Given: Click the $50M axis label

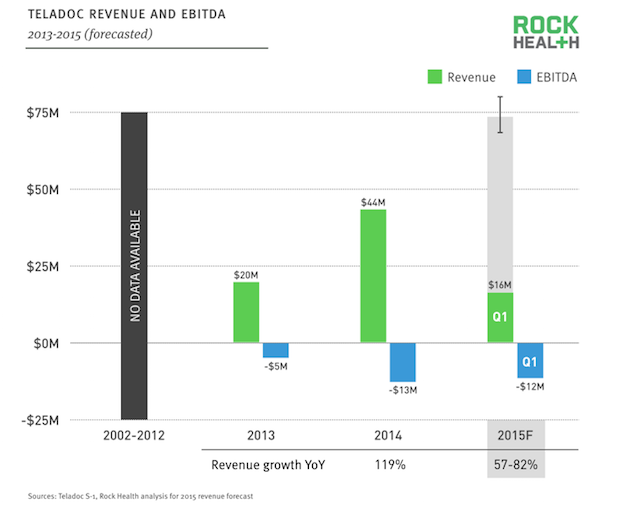Looking at the screenshot, I should (43, 189).
